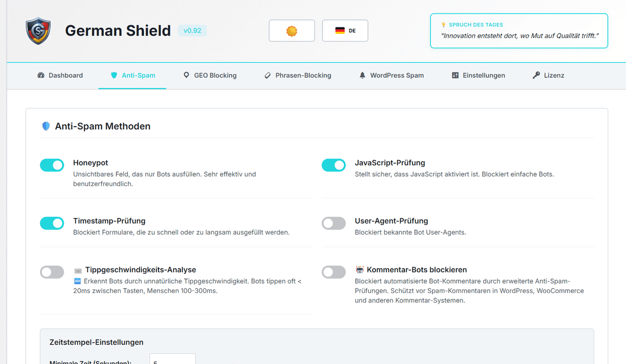The width and height of the screenshot is (626, 364).
Task: Click the robot icon beside Kommentar-Bots blockieren
Action: (360, 270)
